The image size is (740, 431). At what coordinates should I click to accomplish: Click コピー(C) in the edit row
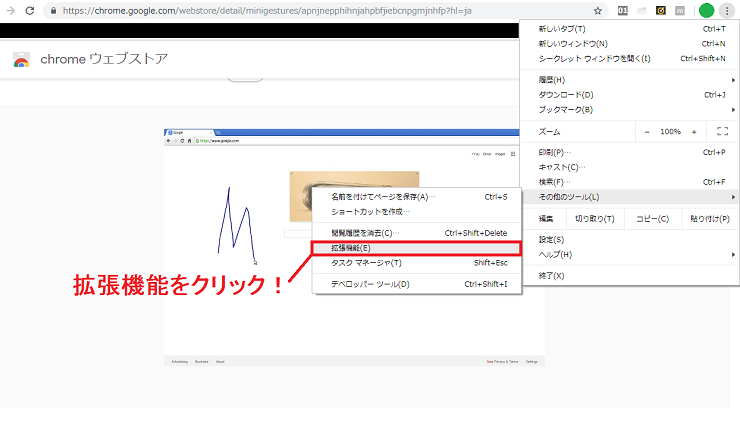653,219
